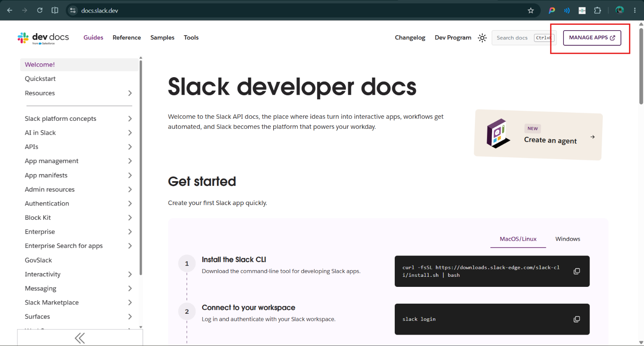Open the Quickstart sidebar link
The image size is (644, 346).
pos(40,79)
